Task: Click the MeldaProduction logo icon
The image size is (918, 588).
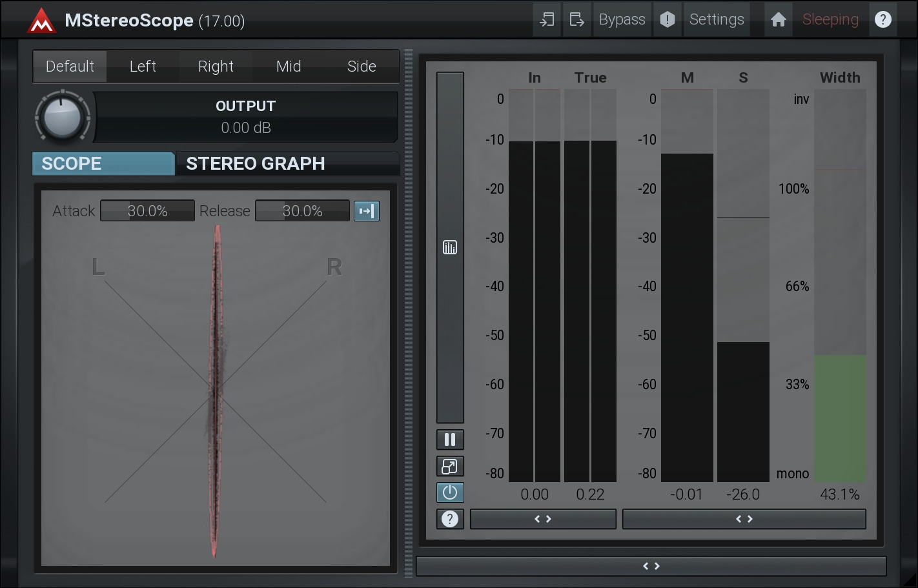Action: [41, 21]
